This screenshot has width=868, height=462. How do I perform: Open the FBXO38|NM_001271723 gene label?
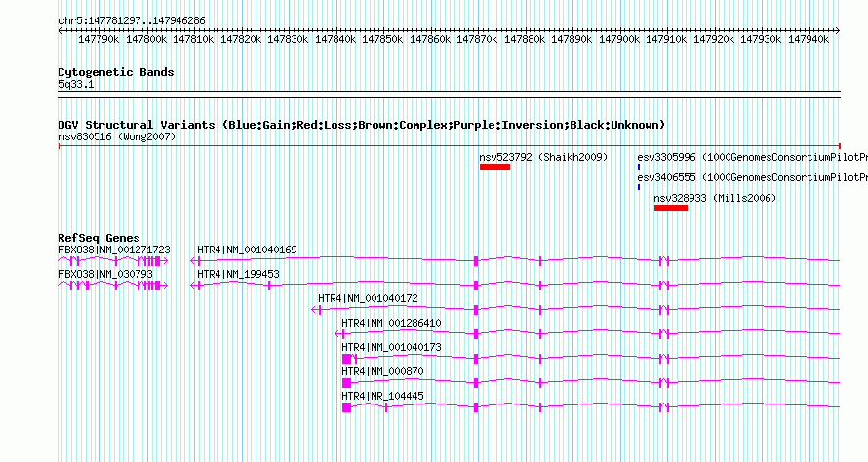[x=114, y=250]
